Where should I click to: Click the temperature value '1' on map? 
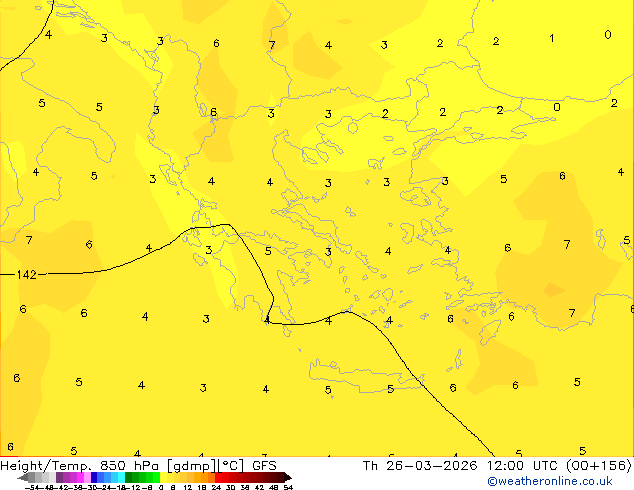click(x=552, y=38)
